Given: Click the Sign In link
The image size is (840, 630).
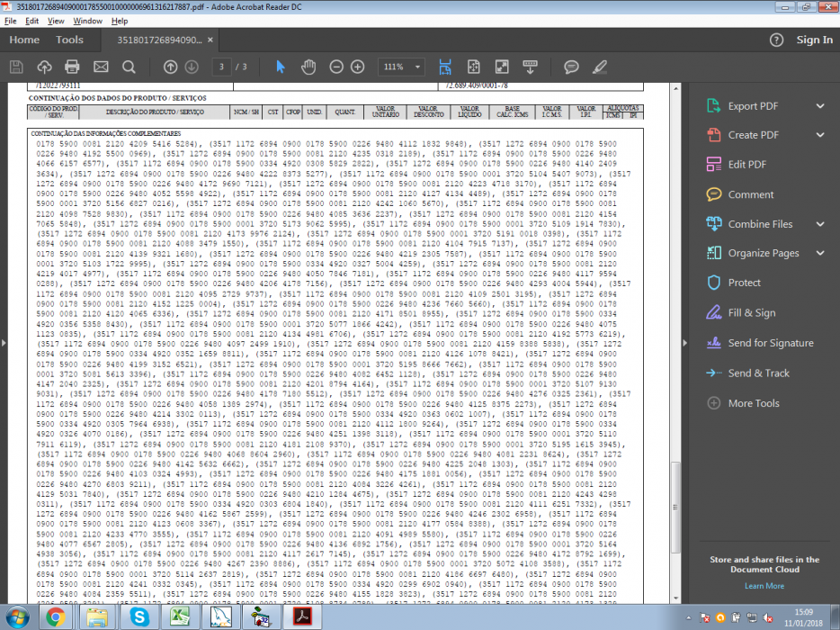Looking at the screenshot, I should pyautogui.click(x=814, y=40).
